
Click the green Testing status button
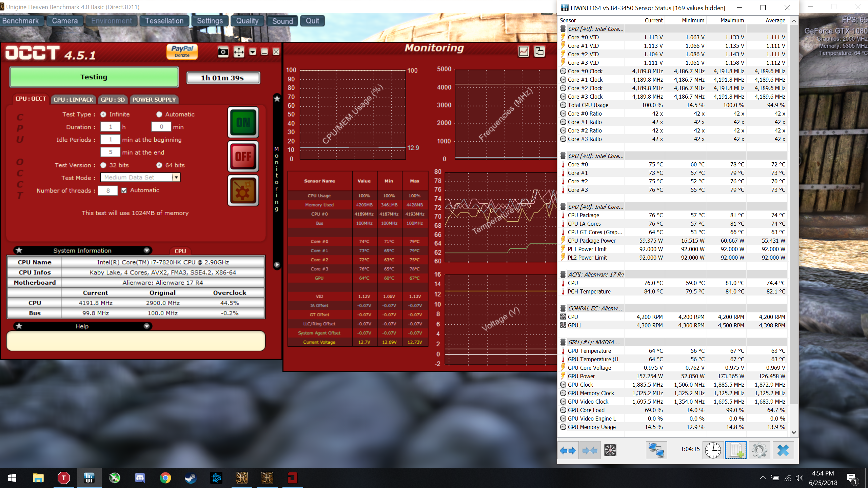pyautogui.click(x=94, y=77)
